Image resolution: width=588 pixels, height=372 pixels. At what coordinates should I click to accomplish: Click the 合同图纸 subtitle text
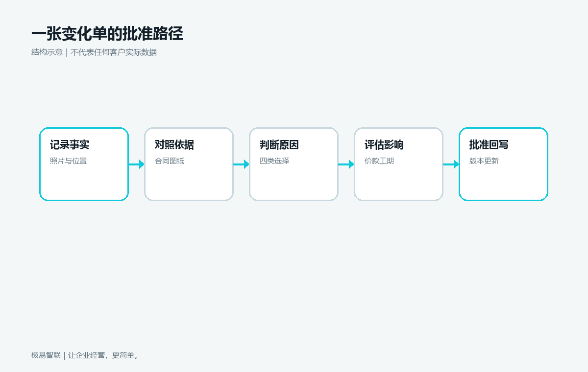coord(170,161)
